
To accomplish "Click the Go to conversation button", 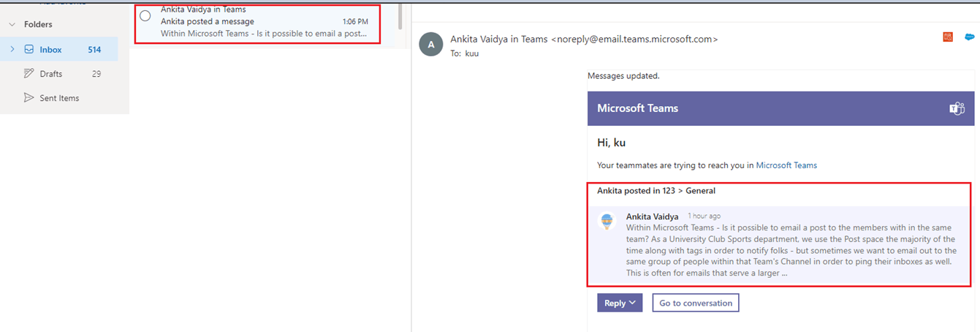I will point(696,303).
